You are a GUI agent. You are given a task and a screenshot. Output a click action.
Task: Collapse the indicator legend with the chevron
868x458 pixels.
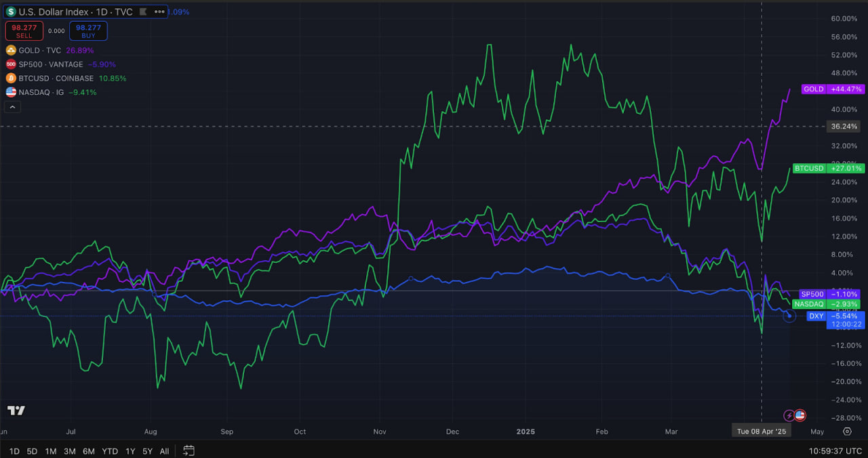(12, 106)
